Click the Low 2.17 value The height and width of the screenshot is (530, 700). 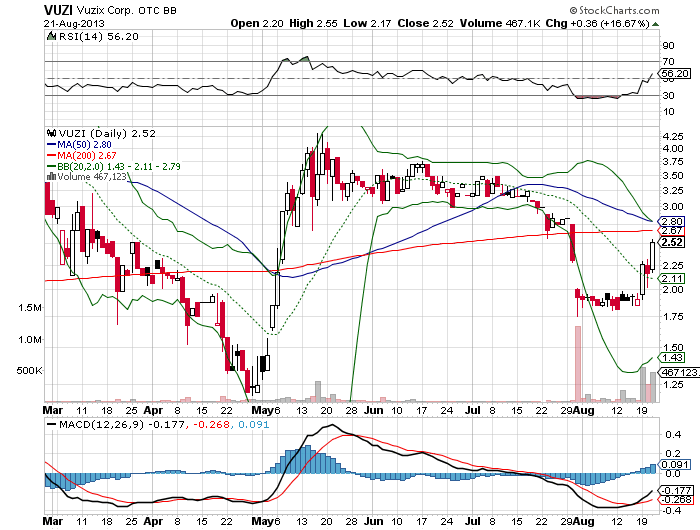(367, 23)
